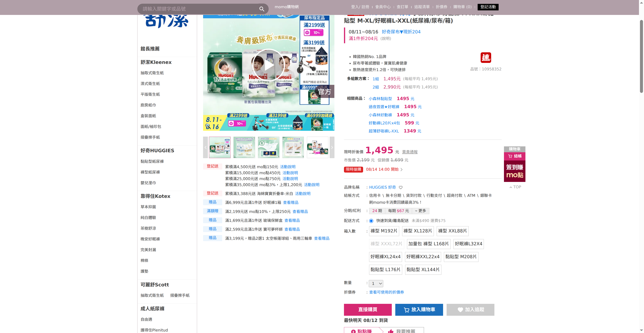Image resolution: width=644 pixels, height=333 pixels.
Task: Open 追蹤清單 in the top menu
Action: coord(422,7)
